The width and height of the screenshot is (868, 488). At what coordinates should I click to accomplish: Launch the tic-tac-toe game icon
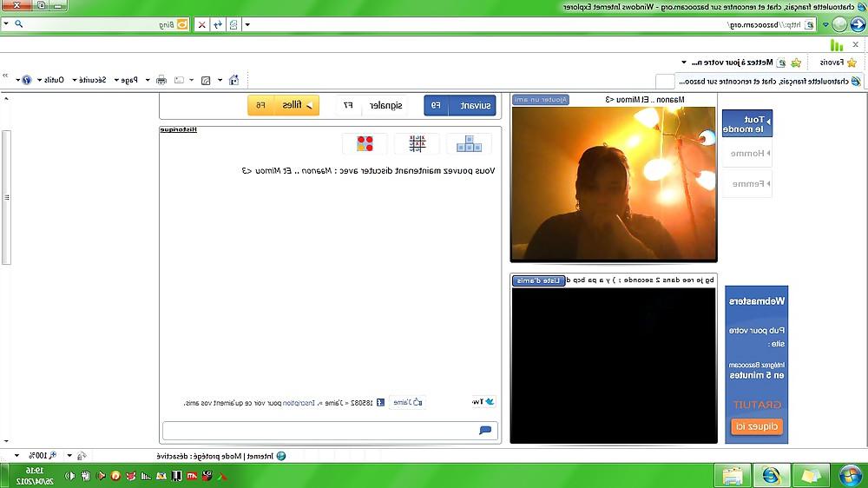(x=417, y=144)
